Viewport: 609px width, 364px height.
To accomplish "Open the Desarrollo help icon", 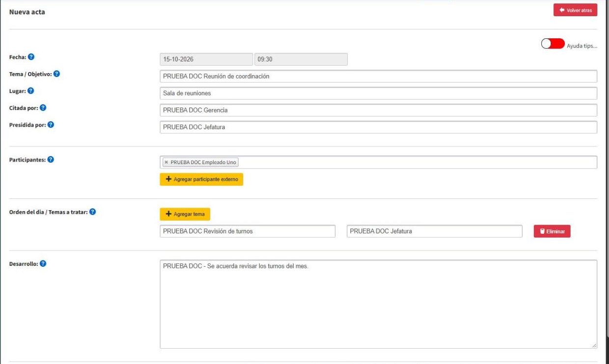I will [43, 264].
